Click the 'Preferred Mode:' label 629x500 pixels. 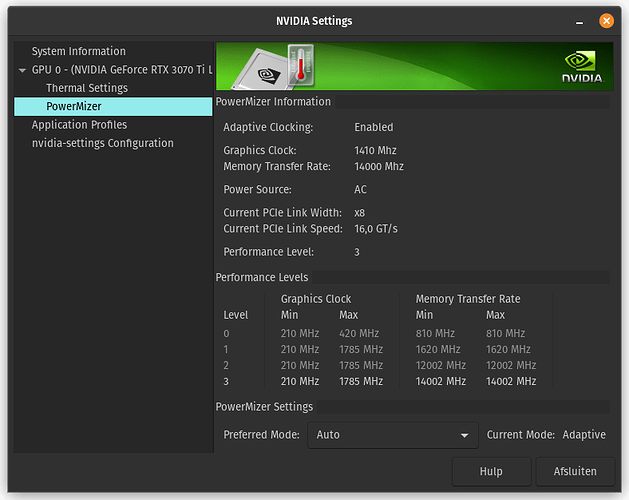(262, 435)
